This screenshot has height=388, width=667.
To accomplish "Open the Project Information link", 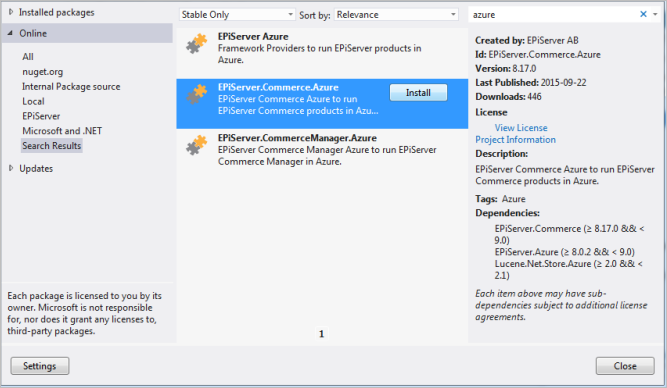I will coord(515,140).
